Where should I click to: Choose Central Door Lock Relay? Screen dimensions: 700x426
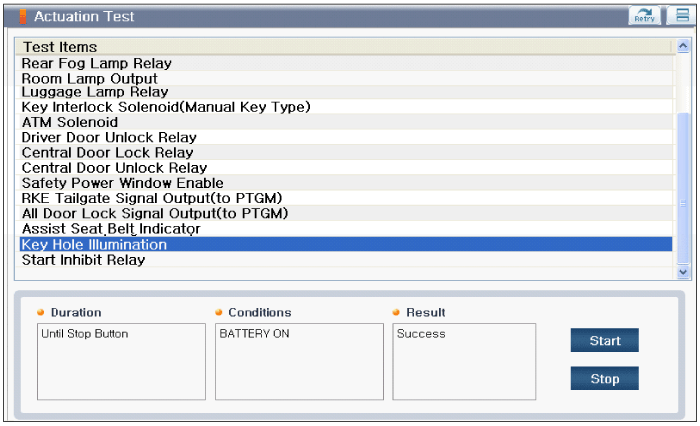tap(107, 153)
